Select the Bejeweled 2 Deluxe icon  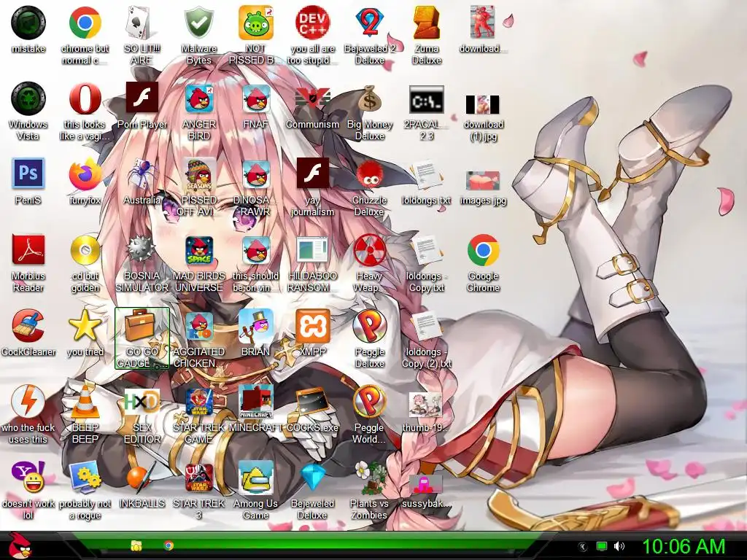point(370,23)
